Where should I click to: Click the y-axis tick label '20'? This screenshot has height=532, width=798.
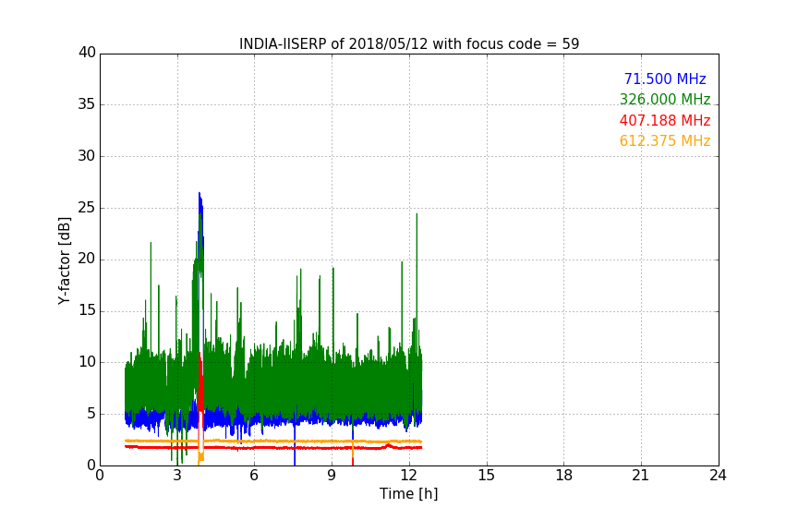[x=87, y=260]
